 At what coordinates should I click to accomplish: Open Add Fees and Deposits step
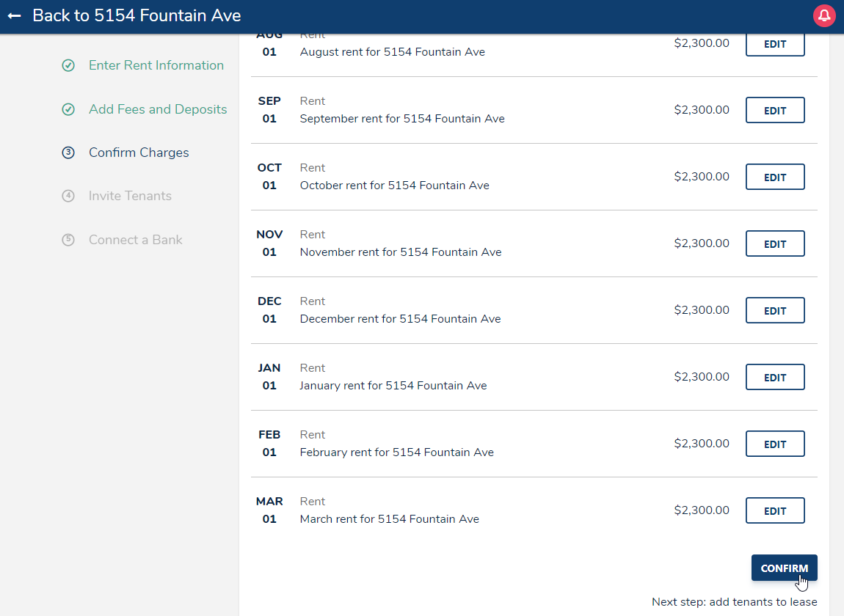click(157, 109)
